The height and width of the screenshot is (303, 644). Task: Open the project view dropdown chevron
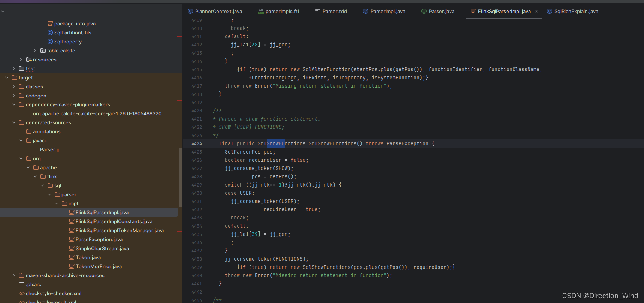point(3,12)
